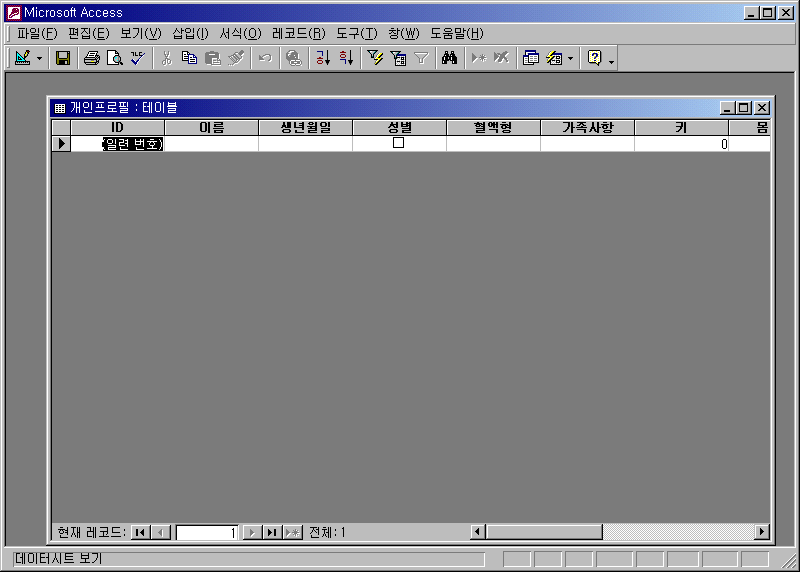Click the record selector arrow of row one
800x572 pixels.
61,143
